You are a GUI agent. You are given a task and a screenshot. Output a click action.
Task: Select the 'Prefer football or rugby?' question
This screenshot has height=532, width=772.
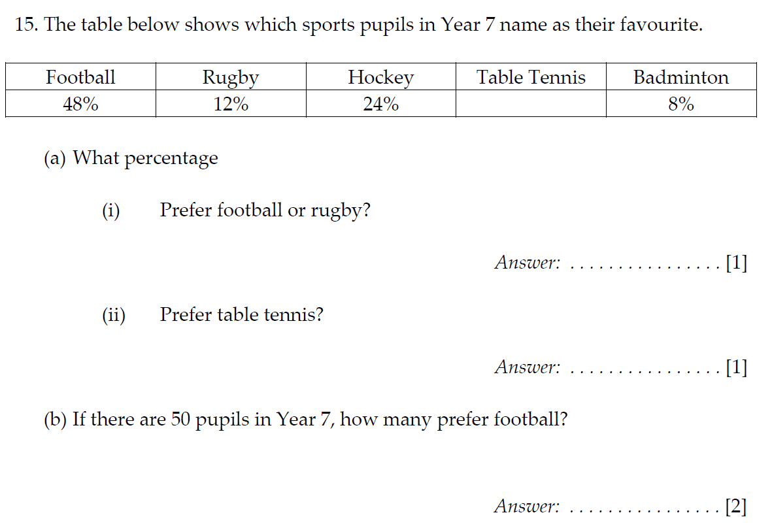265,210
